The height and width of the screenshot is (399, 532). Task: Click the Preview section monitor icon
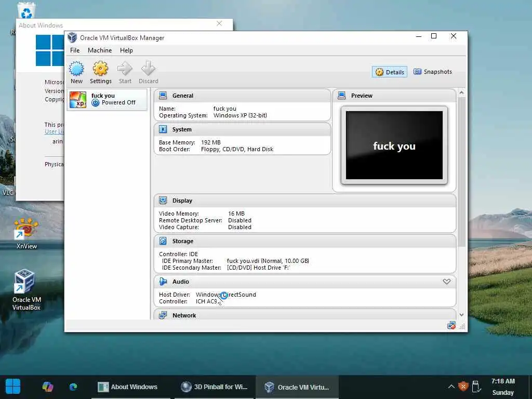pos(342,96)
